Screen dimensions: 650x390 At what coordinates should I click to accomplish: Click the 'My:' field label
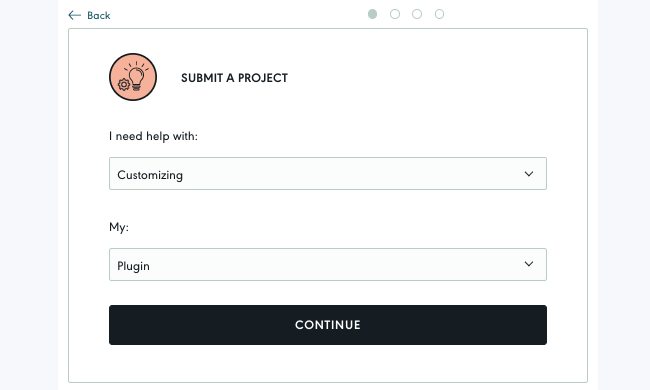119,227
